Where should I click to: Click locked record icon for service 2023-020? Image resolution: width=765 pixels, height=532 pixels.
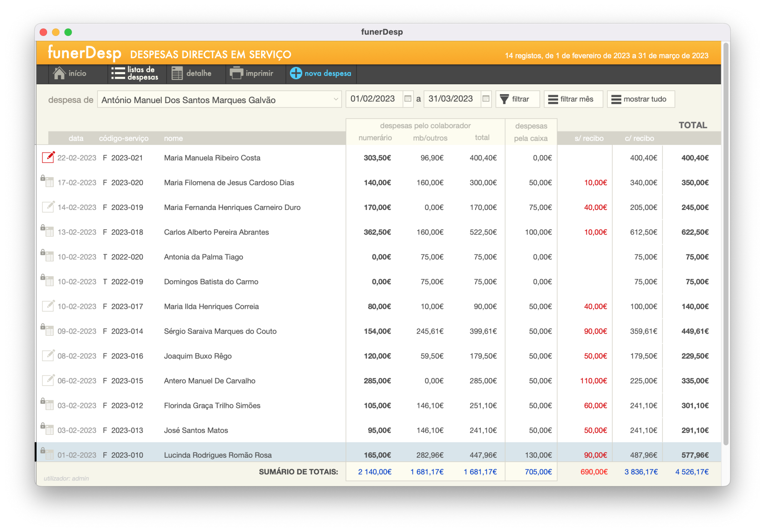[47, 181]
